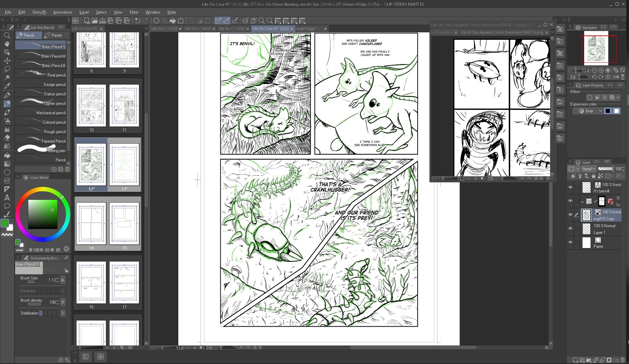Image resolution: width=629 pixels, height=364 pixels.
Task: Open the Story(P) menu
Action: pyautogui.click(x=39, y=12)
